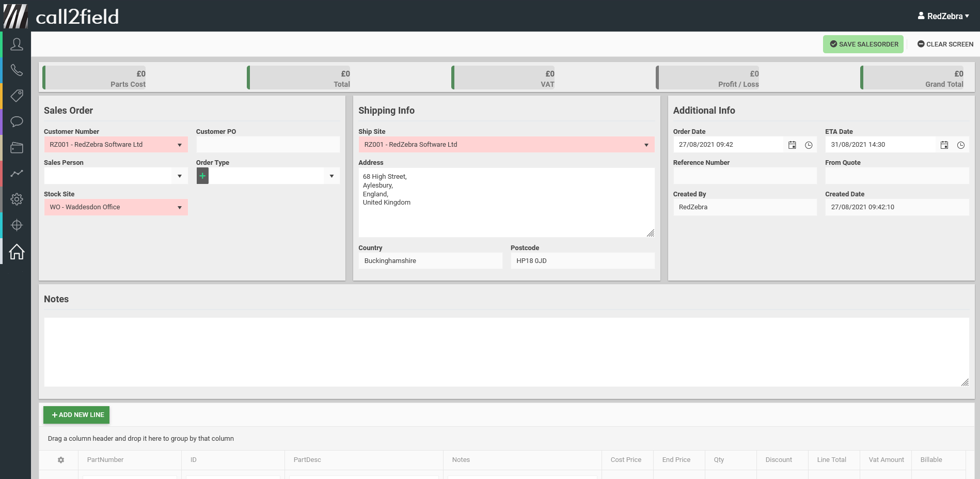Click the grid column settings gear

click(61, 460)
